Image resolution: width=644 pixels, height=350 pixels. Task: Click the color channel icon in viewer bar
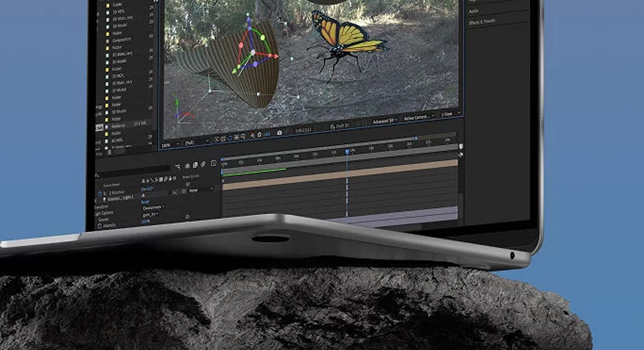(252, 135)
